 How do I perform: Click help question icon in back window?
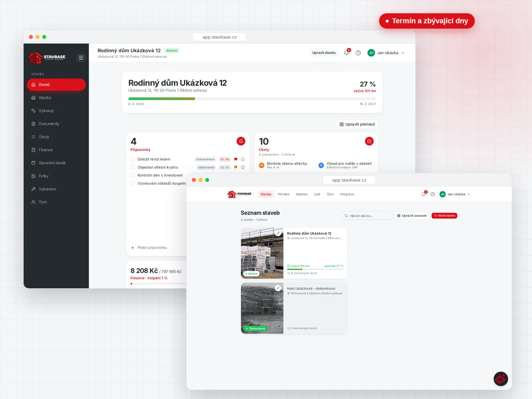pyautogui.click(x=358, y=53)
